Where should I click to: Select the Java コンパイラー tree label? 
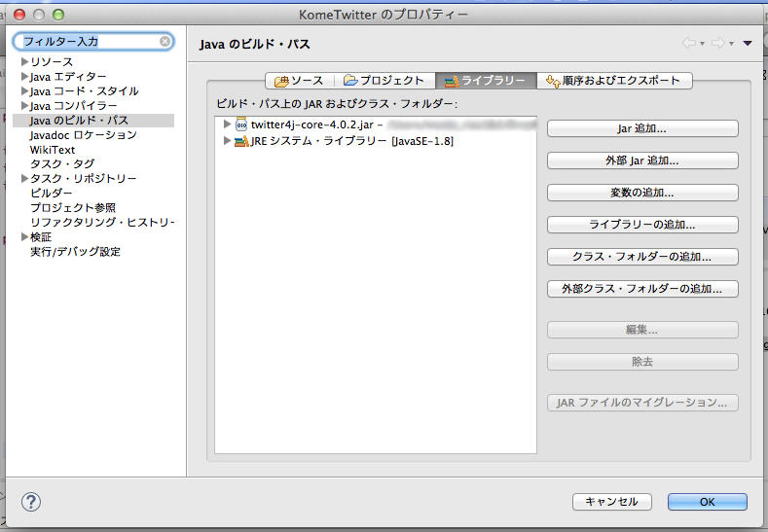[73, 106]
